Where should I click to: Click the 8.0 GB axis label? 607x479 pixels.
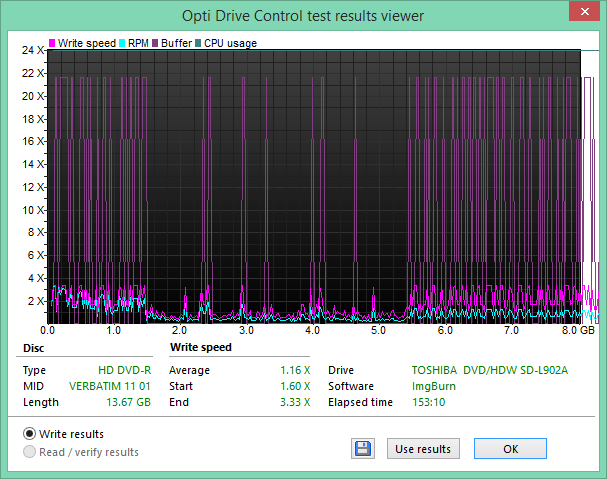(x=578, y=330)
